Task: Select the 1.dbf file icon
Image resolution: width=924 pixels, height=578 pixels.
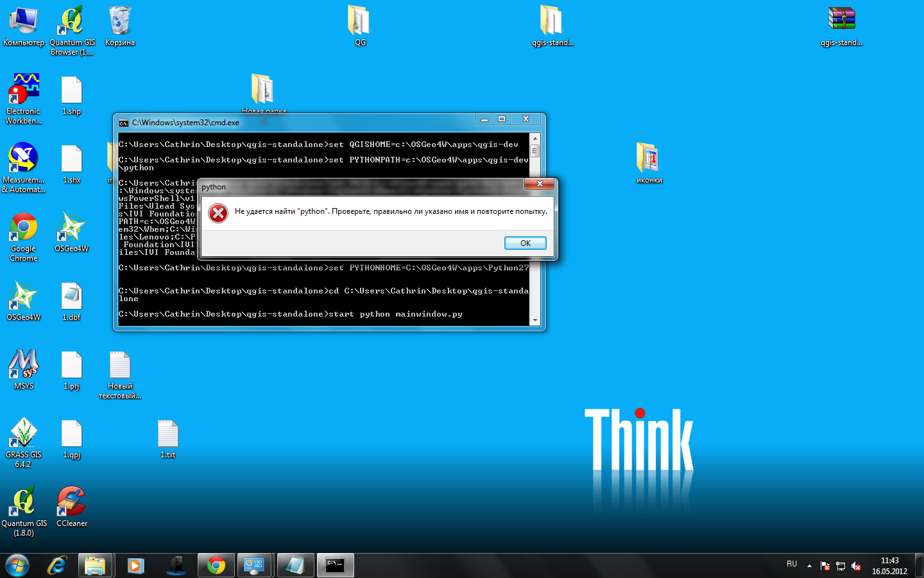Action: tap(72, 301)
